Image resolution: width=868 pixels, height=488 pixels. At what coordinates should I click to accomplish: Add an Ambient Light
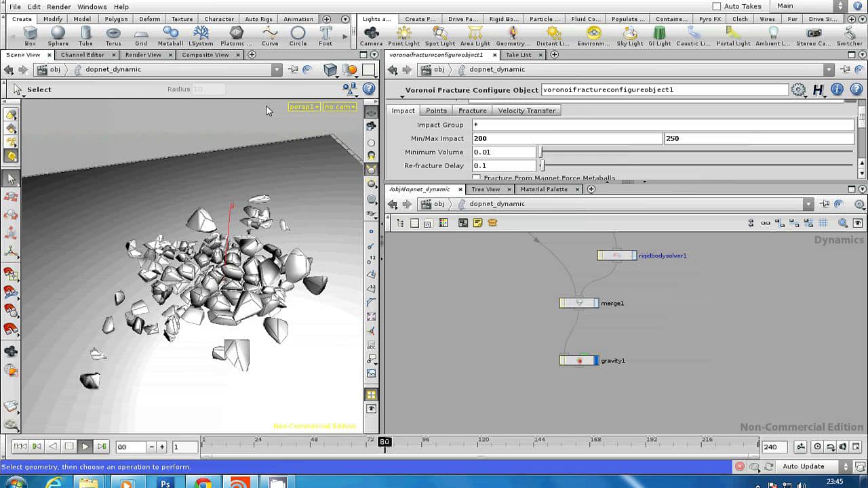tap(772, 36)
